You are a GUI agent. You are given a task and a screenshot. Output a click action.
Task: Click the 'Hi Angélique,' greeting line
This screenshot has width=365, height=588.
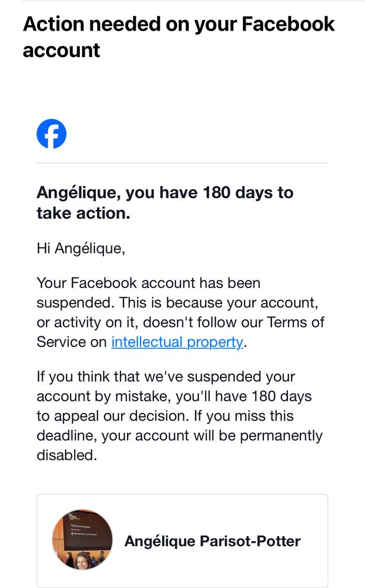point(81,249)
